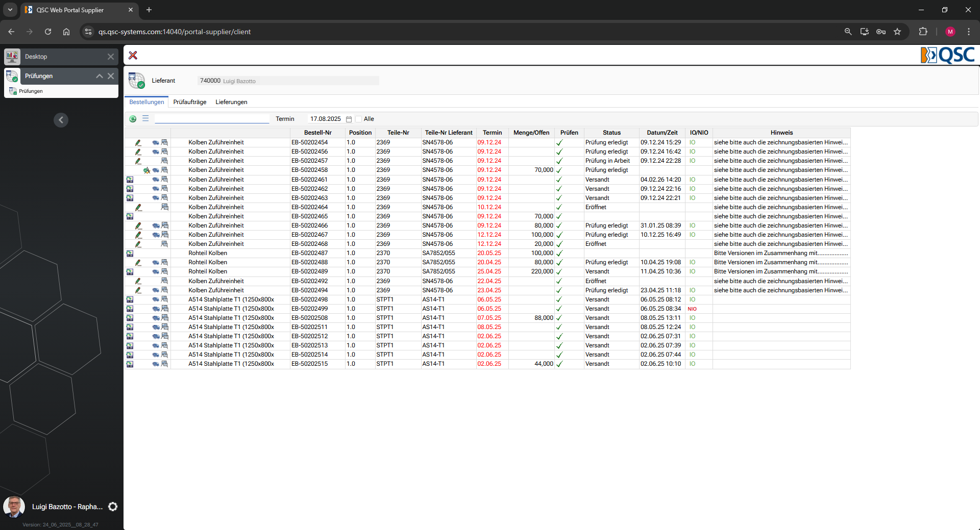Switch to the Bestellungen tab
980x530 pixels.
pyautogui.click(x=147, y=102)
